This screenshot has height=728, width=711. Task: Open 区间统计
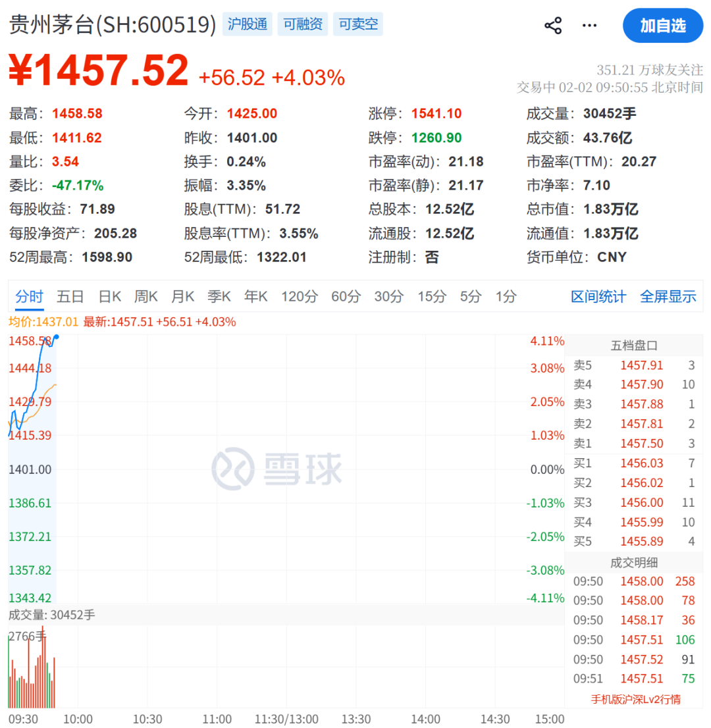point(598,296)
